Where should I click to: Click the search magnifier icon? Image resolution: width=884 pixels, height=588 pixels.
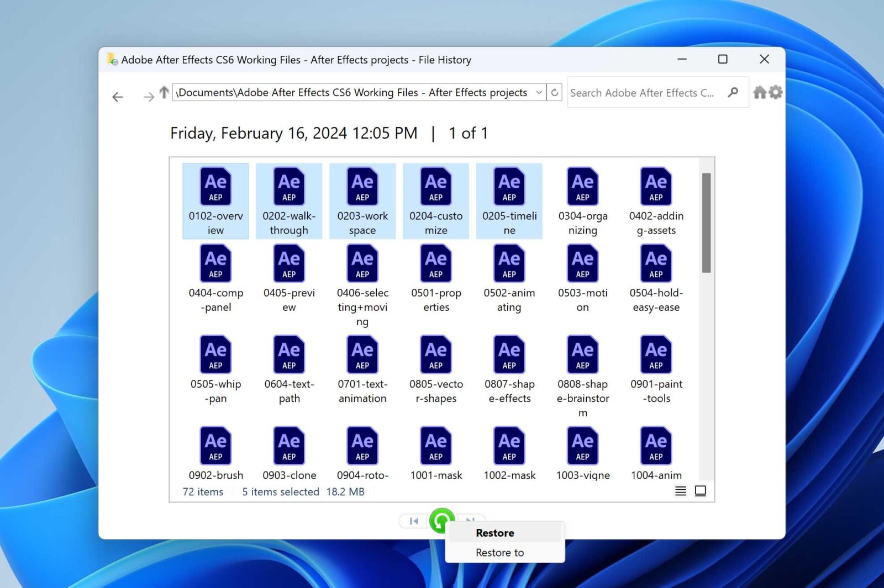pyautogui.click(x=733, y=93)
